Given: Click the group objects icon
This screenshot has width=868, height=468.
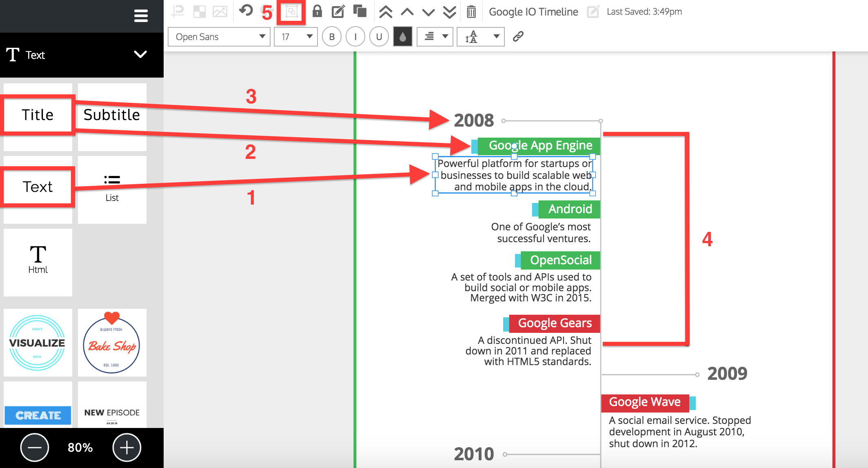Looking at the screenshot, I should [x=291, y=11].
